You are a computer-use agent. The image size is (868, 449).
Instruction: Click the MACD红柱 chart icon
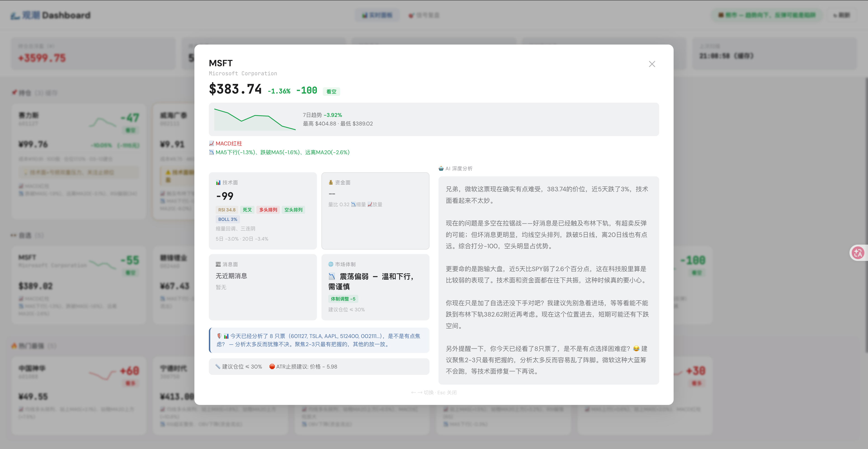(212, 144)
